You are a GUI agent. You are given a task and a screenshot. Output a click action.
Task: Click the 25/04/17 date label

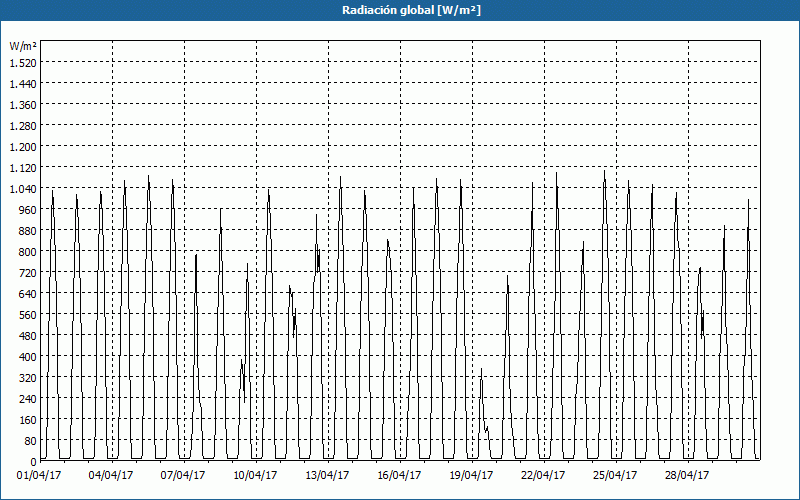(615, 476)
